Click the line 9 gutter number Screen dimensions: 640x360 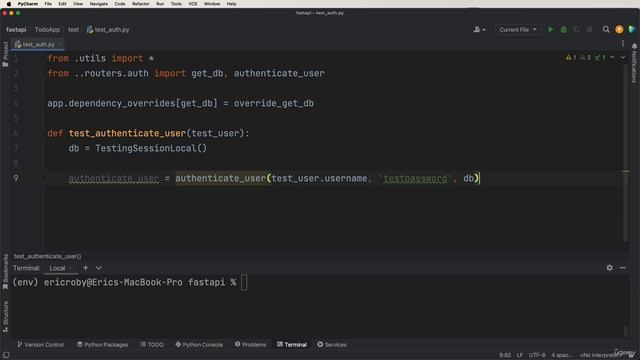click(16, 178)
